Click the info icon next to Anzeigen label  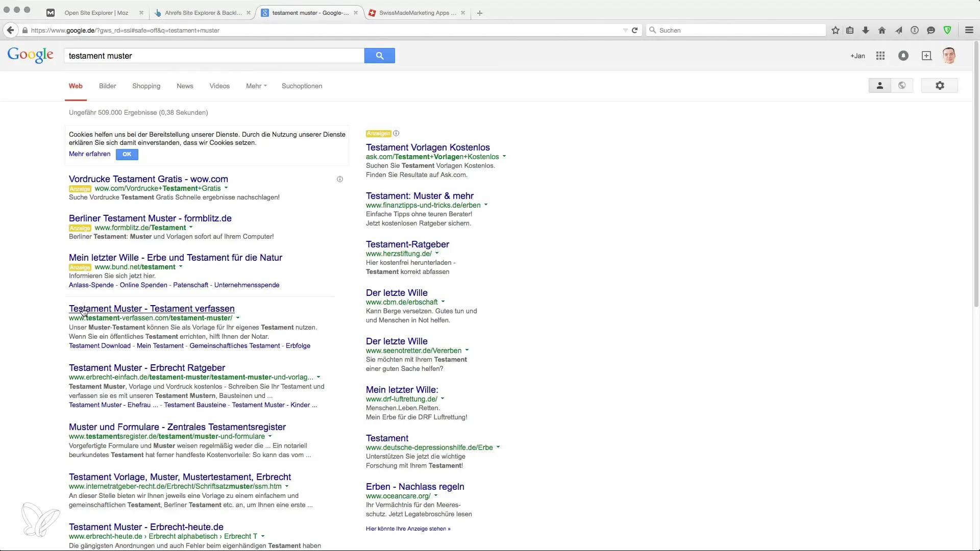point(396,133)
